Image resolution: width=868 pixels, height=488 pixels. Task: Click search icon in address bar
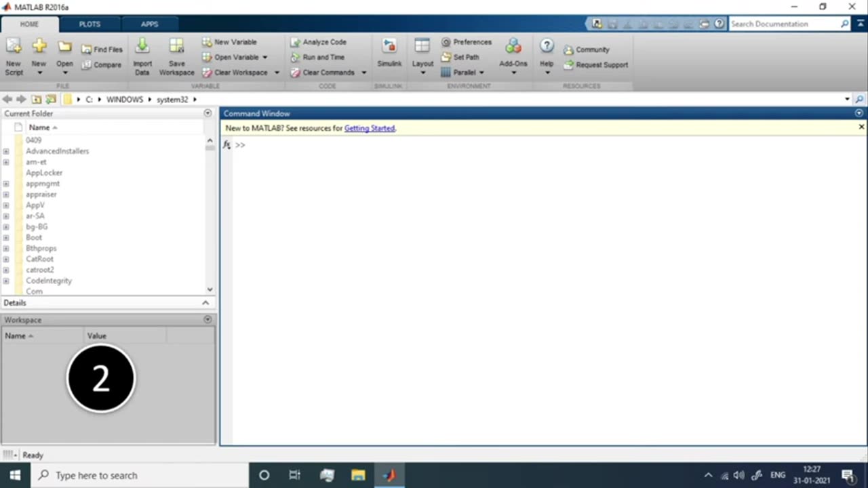[x=859, y=99]
